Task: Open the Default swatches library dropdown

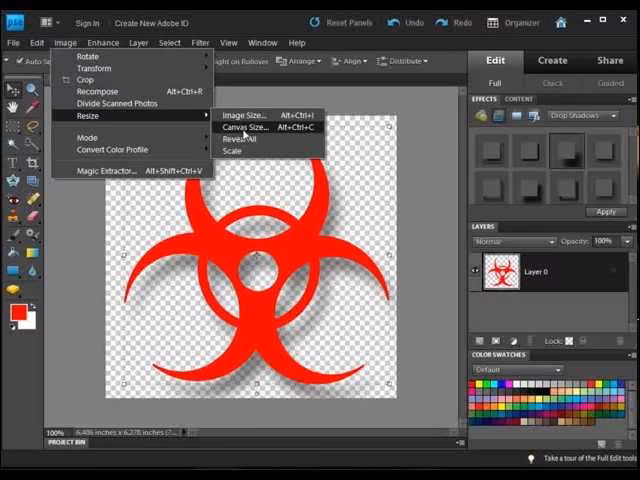Action: (x=518, y=370)
